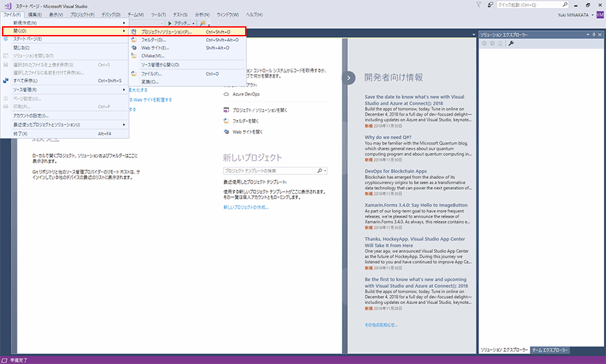Click Azure DevOps checkout option

click(x=246, y=94)
